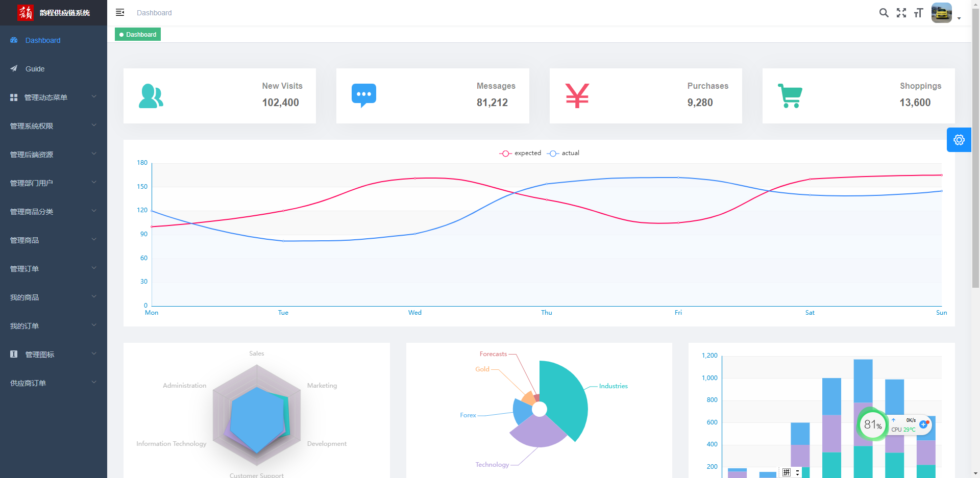Expand the 管理商品分类 submenu
Image resolution: width=980 pixels, height=478 pixels.
(x=54, y=211)
